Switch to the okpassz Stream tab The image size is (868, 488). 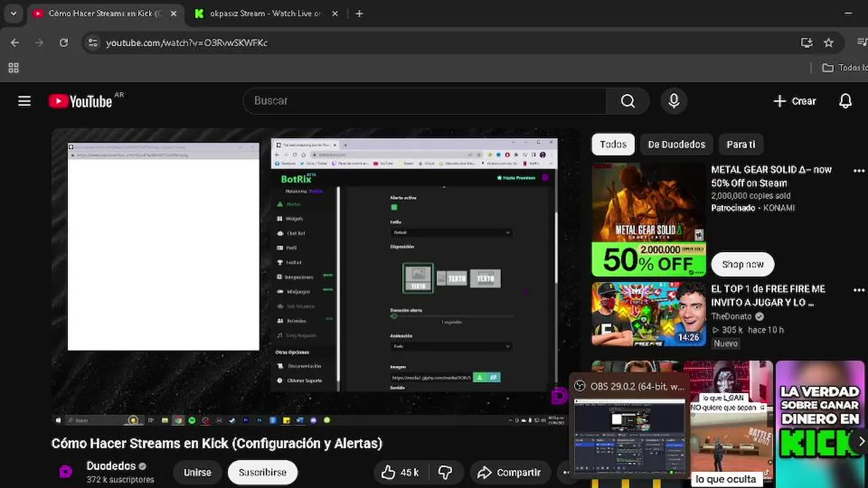(267, 14)
